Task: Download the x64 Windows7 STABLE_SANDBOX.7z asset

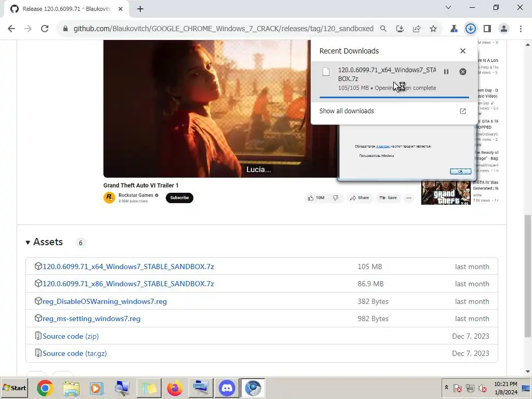Action: coord(128,267)
